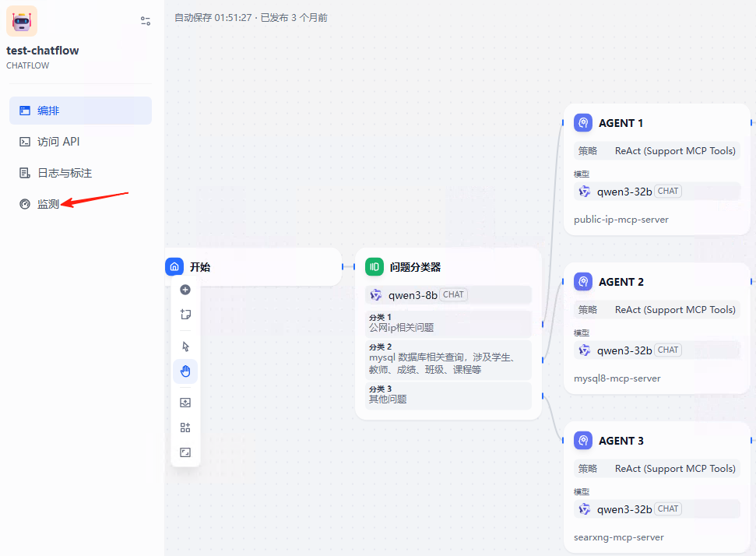Click the qwen logo in AGENT 3 model row
756x556 pixels.
[x=585, y=508]
